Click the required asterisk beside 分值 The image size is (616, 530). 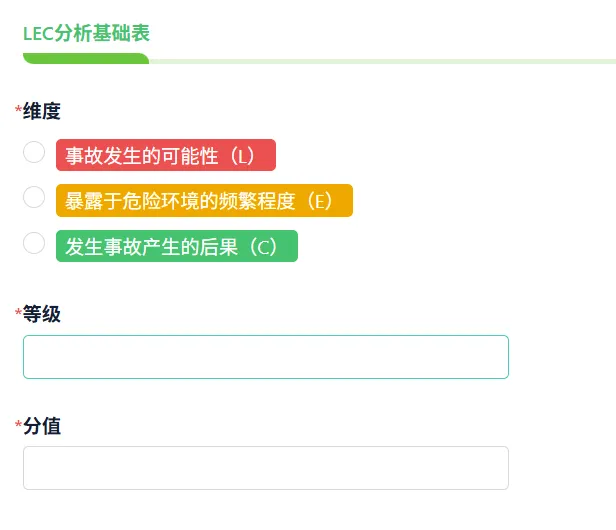[x=18, y=424]
